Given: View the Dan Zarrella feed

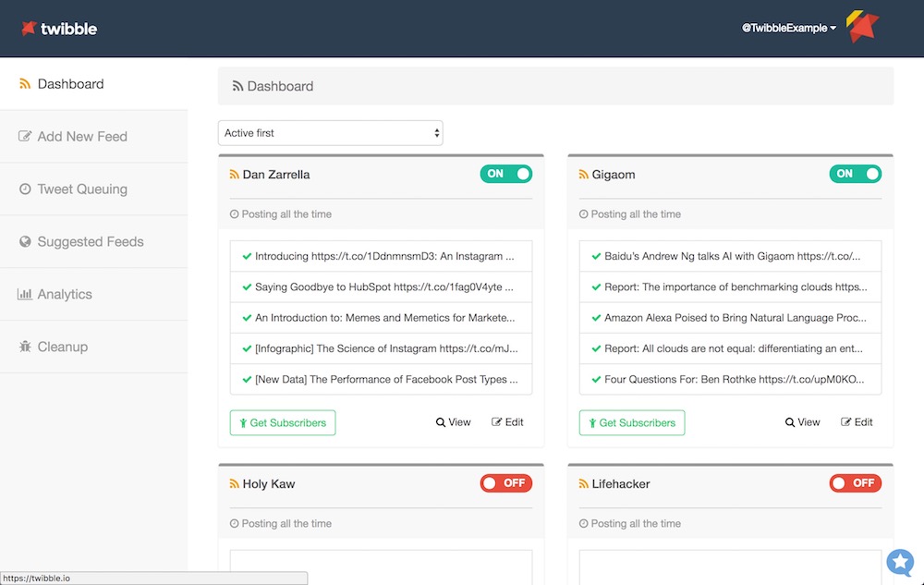Looking at the screenshot, I should (x=453, y=422).
